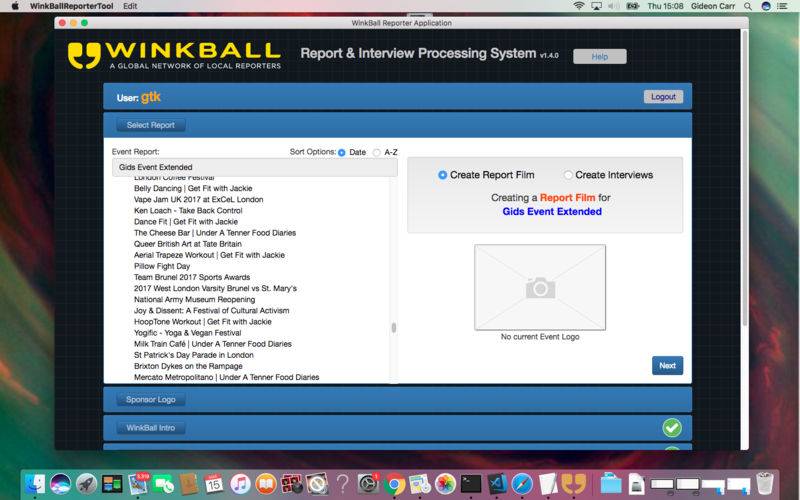Select 'Queer British Art at Tate Britain'
Image resolution: width=800 pixels, height=500 pixels.
pyautogui.click(x=188, y=244)
